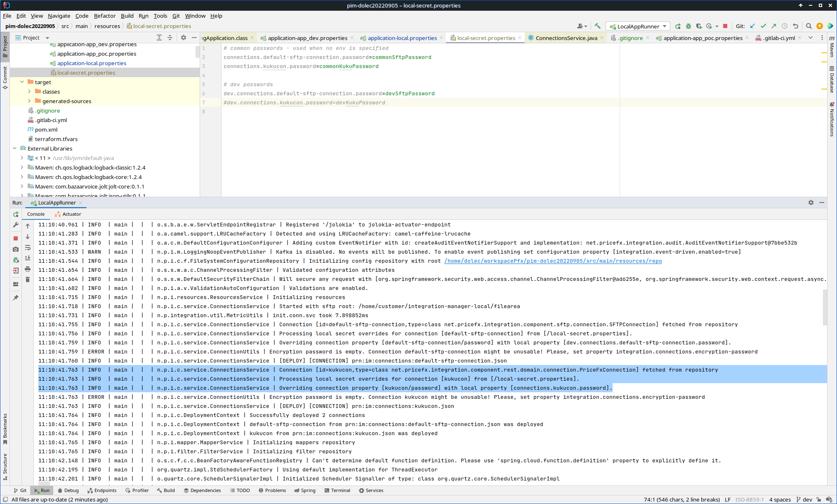
Task: Click Git Update Project blue arrow
Action: (x=752, y=26)
